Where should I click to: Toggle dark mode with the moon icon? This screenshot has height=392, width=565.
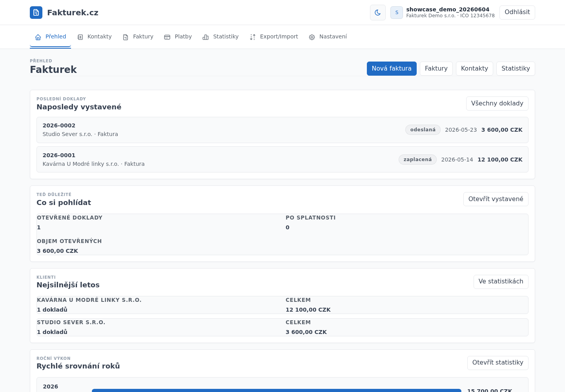pos(378,13)
